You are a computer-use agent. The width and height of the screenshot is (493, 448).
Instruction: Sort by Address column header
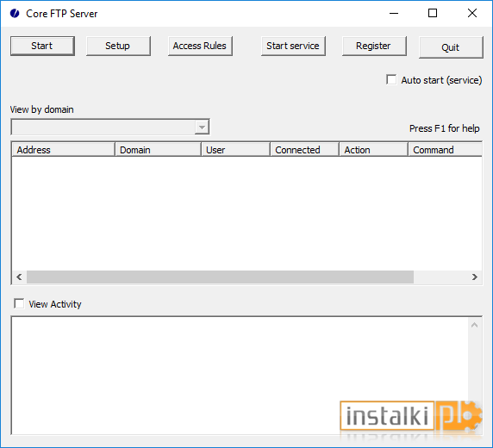[x=63, y=150]
